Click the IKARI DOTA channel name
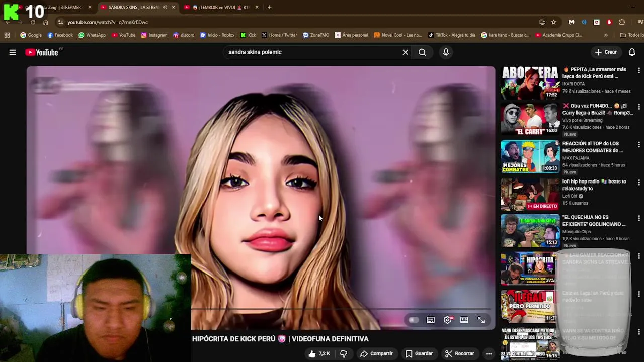 pos(574,84)
